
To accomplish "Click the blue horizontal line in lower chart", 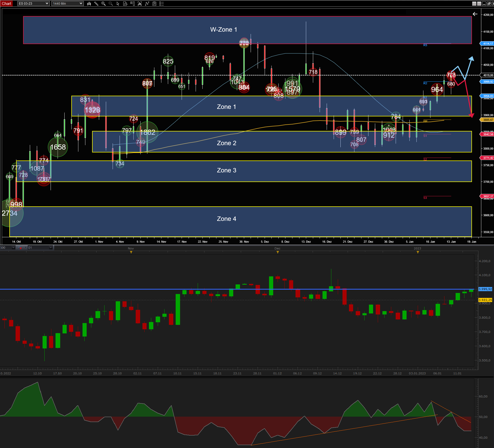I will (x=237, y=289).
